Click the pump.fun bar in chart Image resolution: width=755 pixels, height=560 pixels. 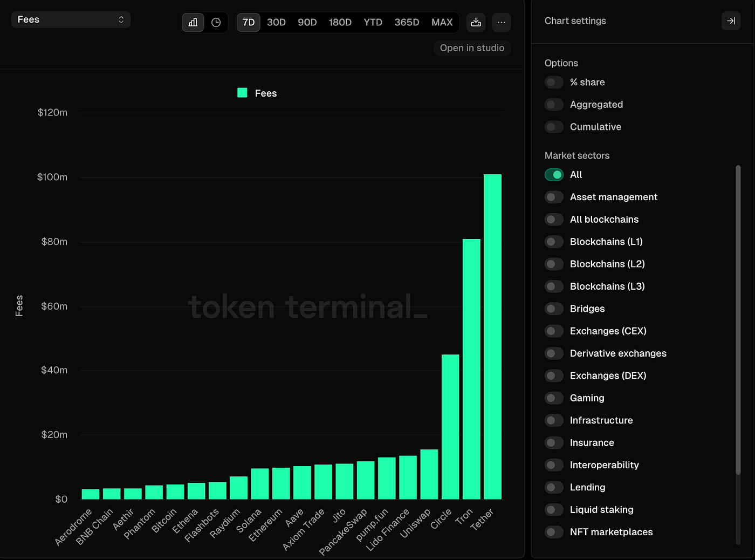pos(387,478)
